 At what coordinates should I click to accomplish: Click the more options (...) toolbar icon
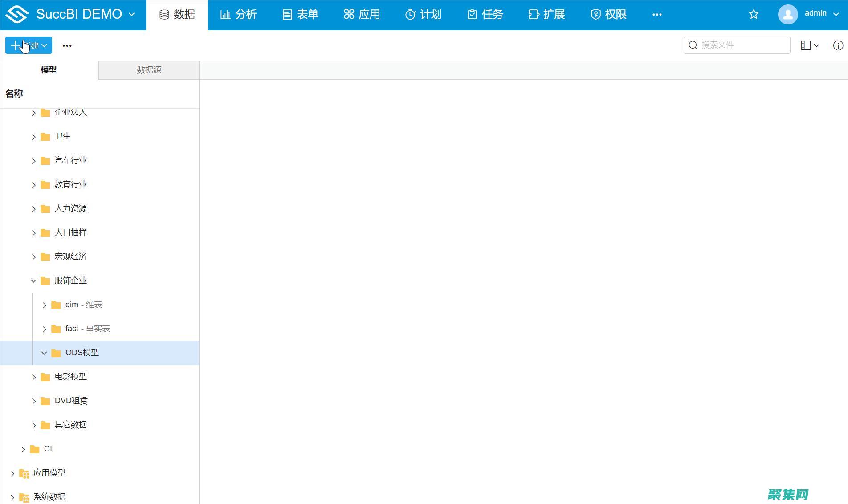tap(67, 45)
